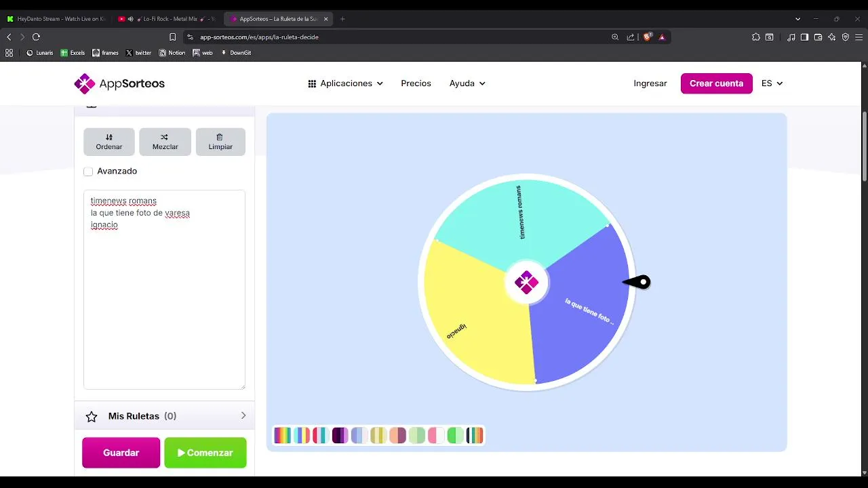The height and width of the screenshot is (488, 868).
Task: Select the dark purple color palette
Action: coord(340,435)
